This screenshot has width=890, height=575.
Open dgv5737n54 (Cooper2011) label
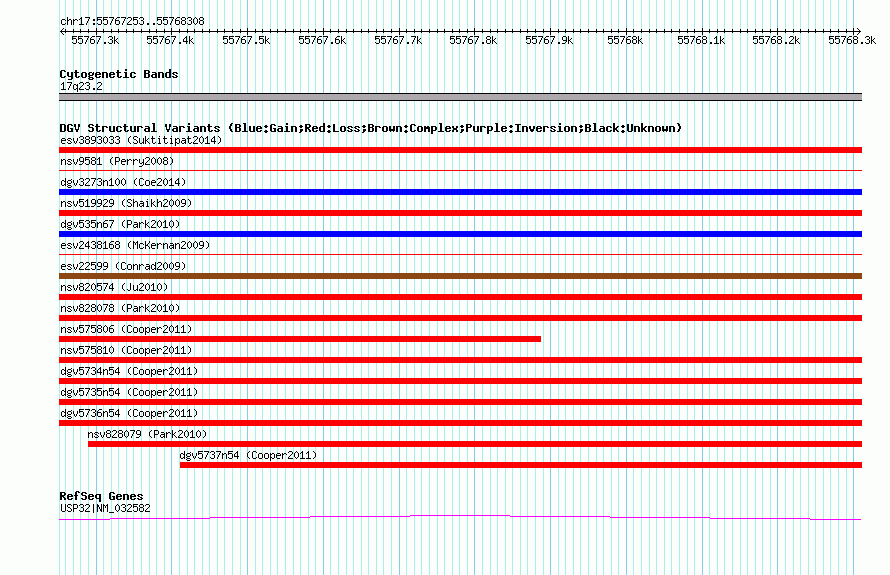248,455
